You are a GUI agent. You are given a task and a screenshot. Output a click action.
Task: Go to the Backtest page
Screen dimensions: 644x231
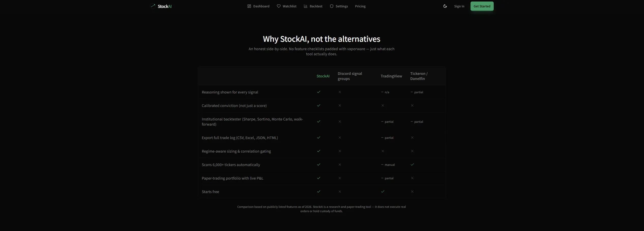[x=313, y=6]
